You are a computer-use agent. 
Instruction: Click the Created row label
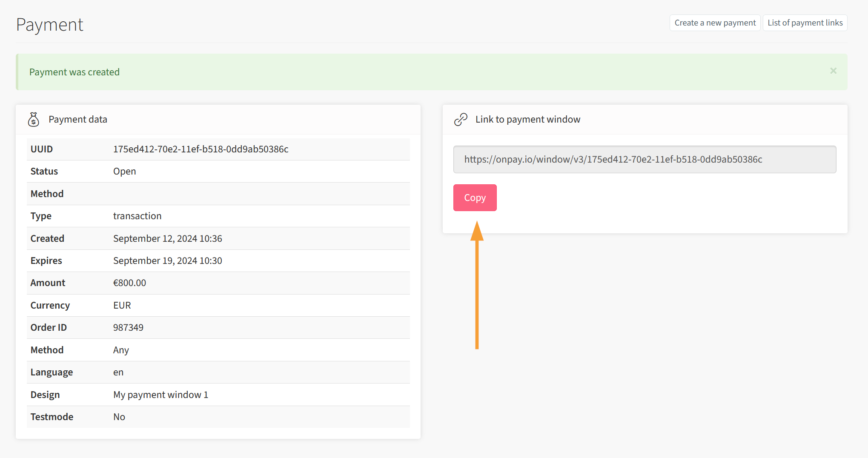(x=47, y=238)
